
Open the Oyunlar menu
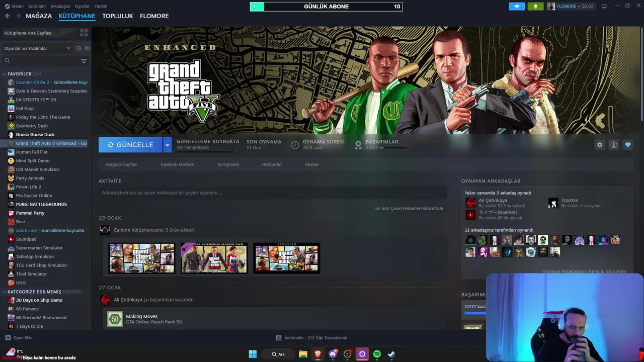click(x=82, y=6)
